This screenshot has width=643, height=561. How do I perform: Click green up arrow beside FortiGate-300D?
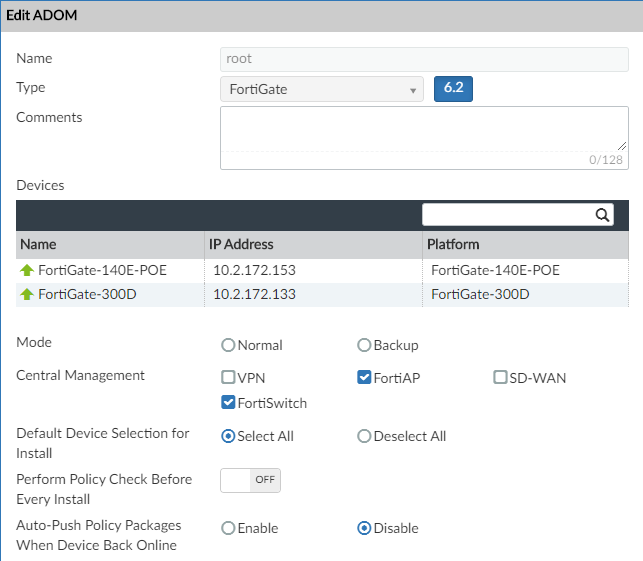(x=26, y=294)
